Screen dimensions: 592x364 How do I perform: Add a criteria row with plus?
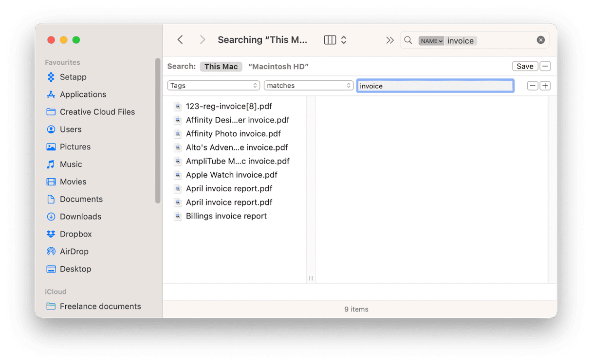(x=545, y=86)
